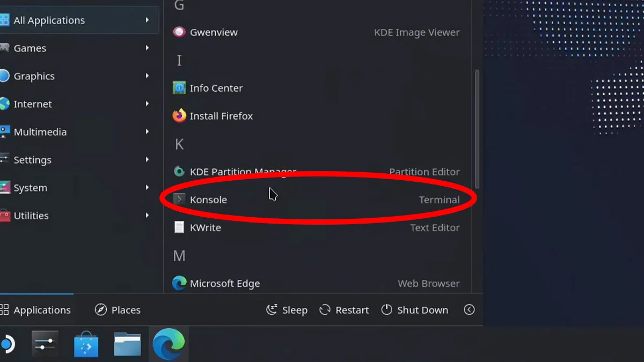This screenshot has height=362, width=644.
Task: Click the Shut Down button
Action: 415,310
